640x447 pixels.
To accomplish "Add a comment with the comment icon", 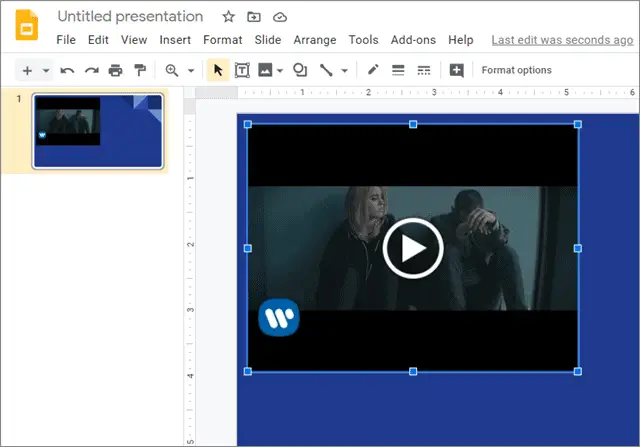I will [456, 70].
